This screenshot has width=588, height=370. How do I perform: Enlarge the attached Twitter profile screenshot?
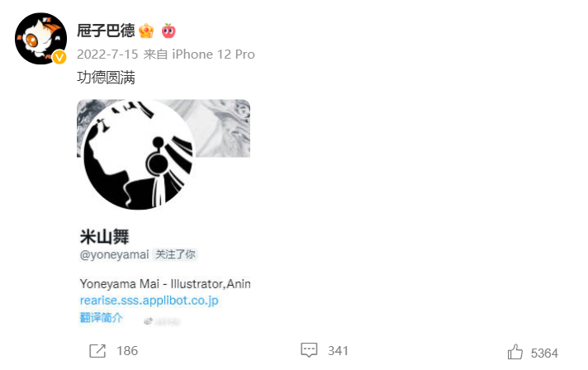[x=164, y=213]
